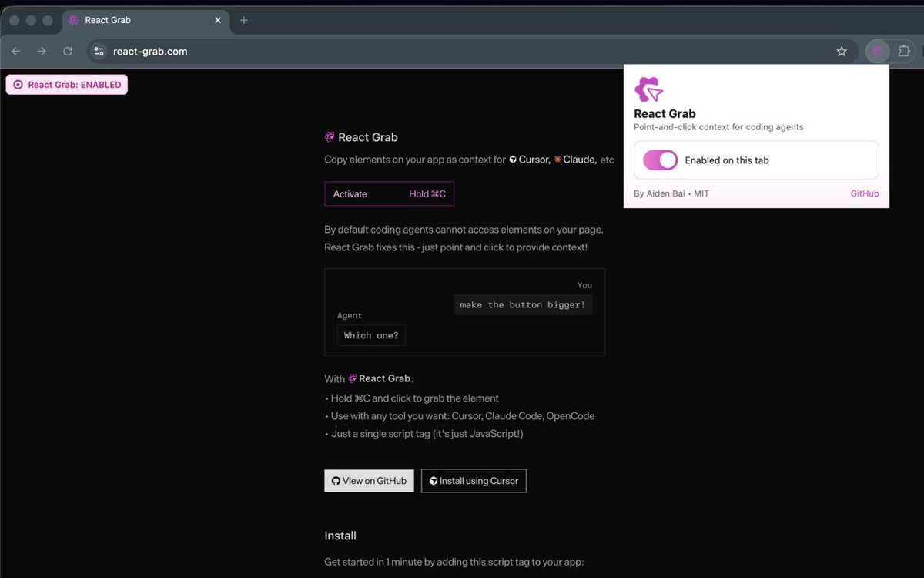
Task: Reload the react-grab.com page
Action: (x=68, y=52)
